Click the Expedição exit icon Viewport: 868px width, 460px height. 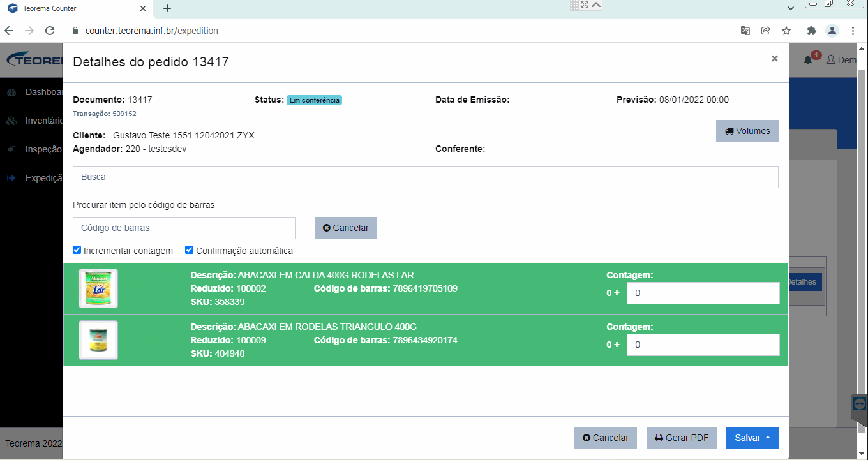pos(11,178)
